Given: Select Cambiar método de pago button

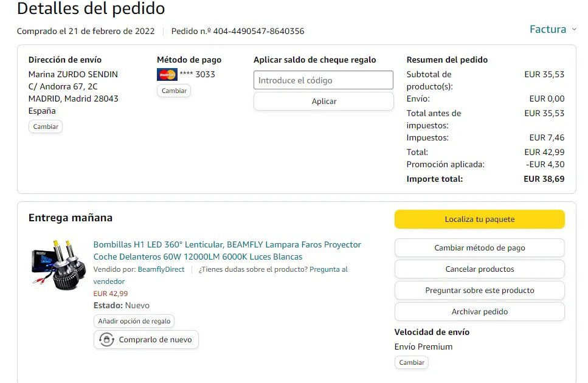Looking at the screenshot, I should (x=479, y=248).
